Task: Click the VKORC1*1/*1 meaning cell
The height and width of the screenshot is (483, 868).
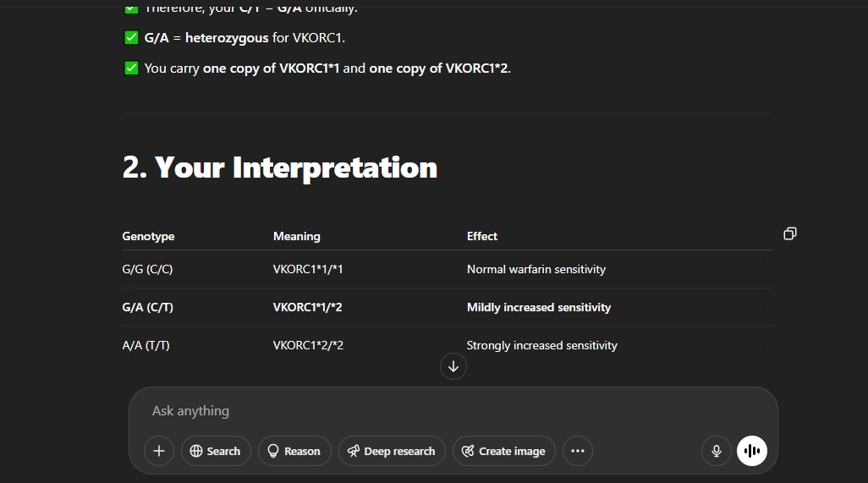Action: point(307,270)
